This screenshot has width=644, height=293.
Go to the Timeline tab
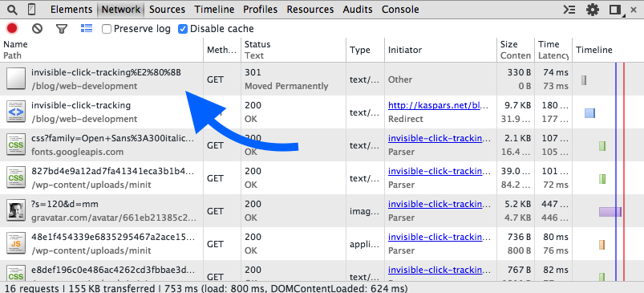tap(214, 9)
